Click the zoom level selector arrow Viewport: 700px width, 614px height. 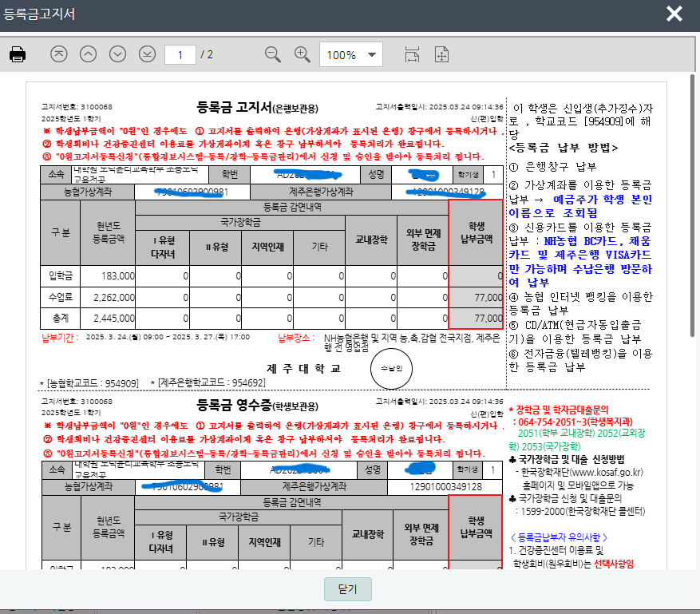(x=370, y=55)
